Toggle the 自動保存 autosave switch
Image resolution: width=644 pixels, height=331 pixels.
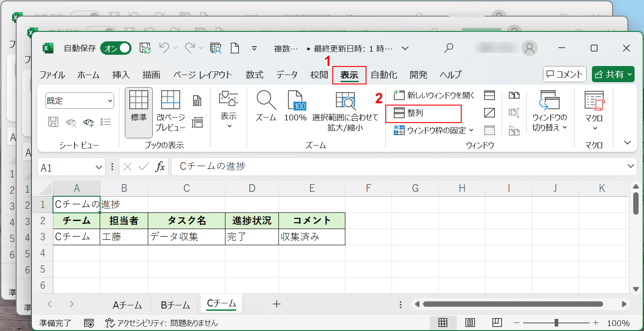pos(116,48)
